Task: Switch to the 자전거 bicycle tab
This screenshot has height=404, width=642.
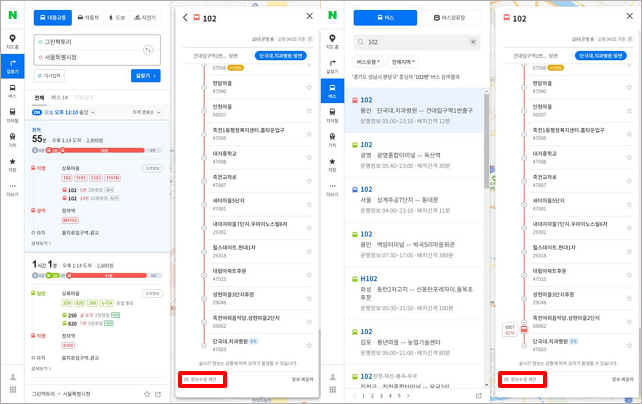Action: pyautogui.click(x=145, y=18)
